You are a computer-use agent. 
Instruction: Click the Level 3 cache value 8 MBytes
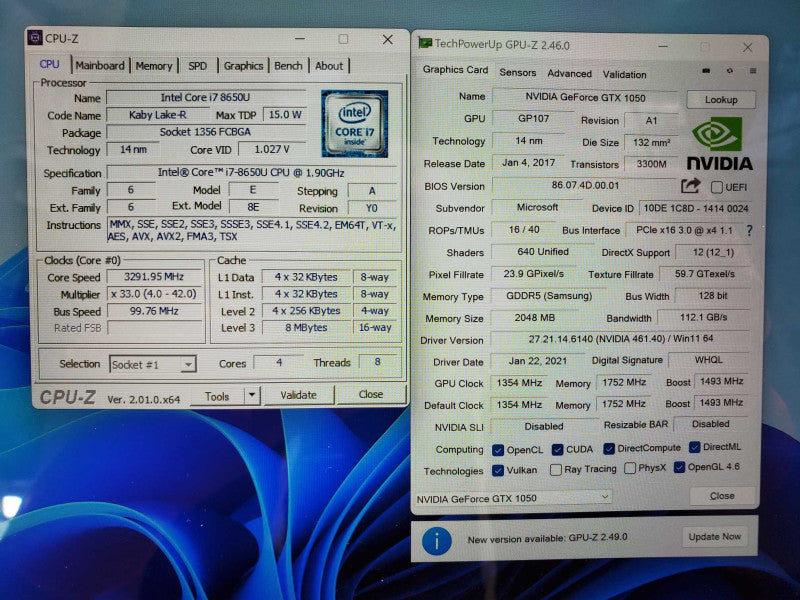pos(306,328)
